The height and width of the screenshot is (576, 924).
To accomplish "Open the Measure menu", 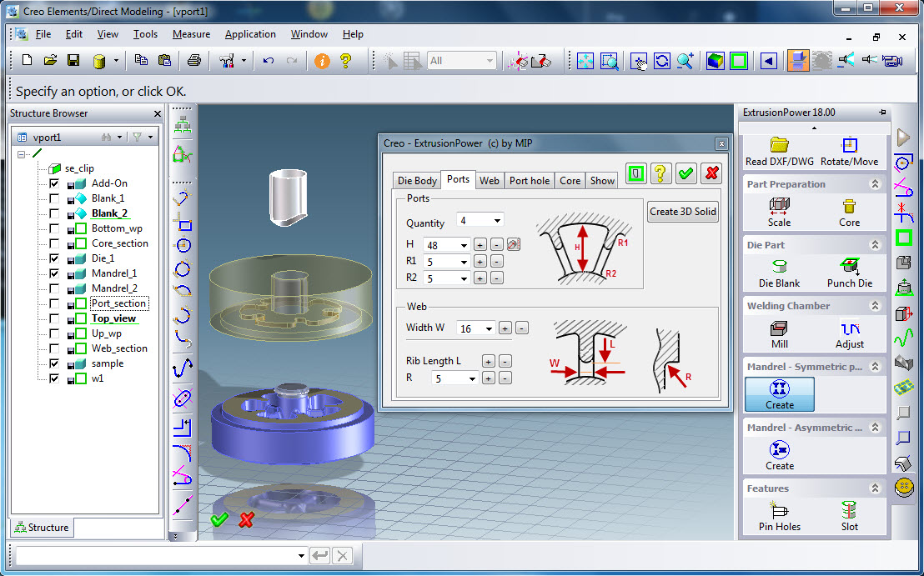I will click(191, 34).
